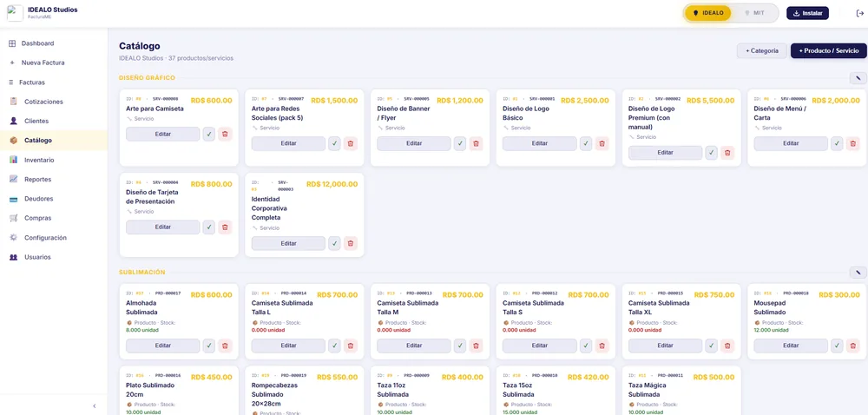Click the logout icon in top bar
Image resolution: width=868 pixels, height=415 pixels.
pos(859,13)
